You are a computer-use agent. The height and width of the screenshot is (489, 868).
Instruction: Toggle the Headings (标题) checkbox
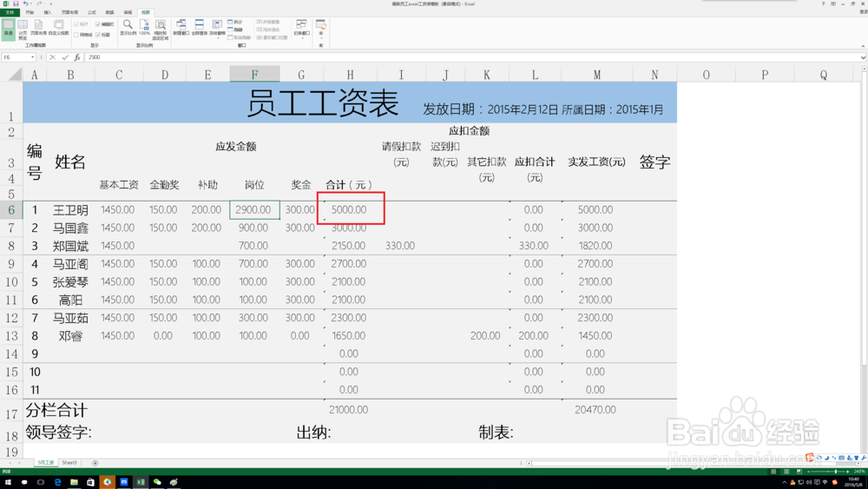(x=103, y=35)
